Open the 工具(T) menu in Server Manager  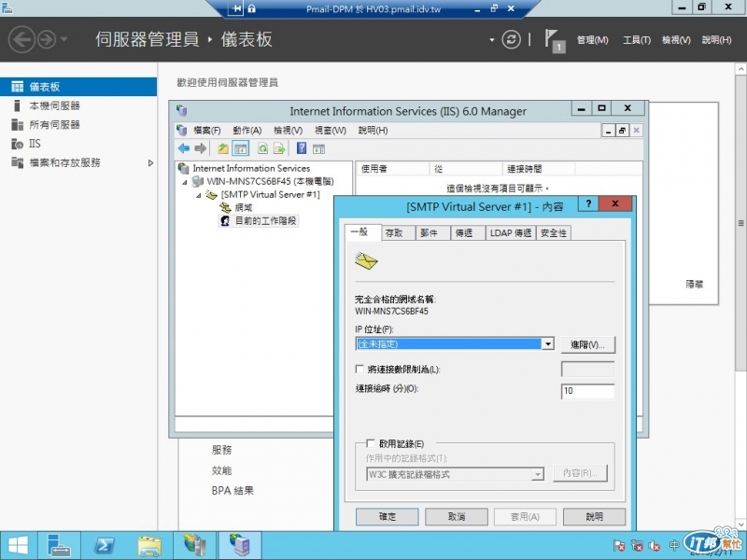tap(637, 40)
